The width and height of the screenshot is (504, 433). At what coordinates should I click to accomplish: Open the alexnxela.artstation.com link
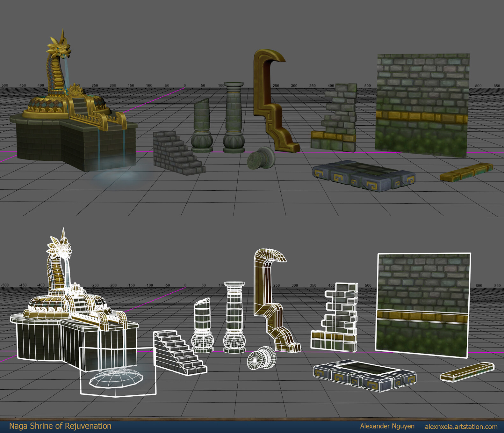(461, 427)
